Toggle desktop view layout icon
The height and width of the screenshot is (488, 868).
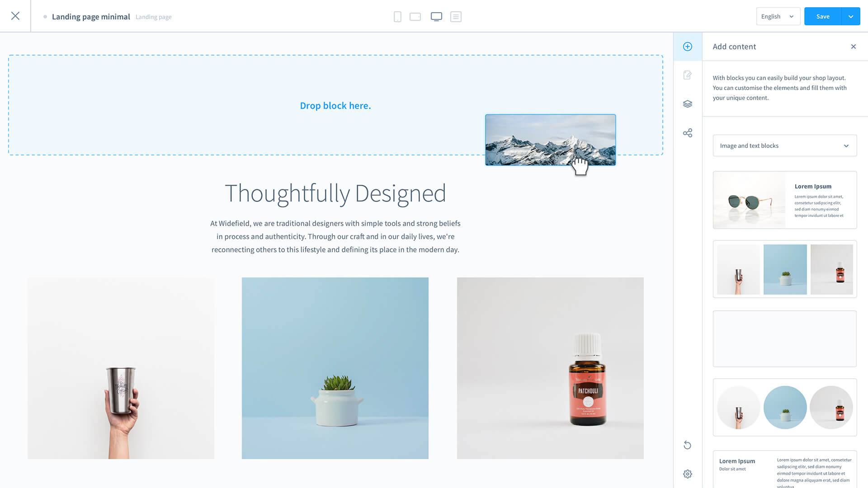(x=436, y=17)
